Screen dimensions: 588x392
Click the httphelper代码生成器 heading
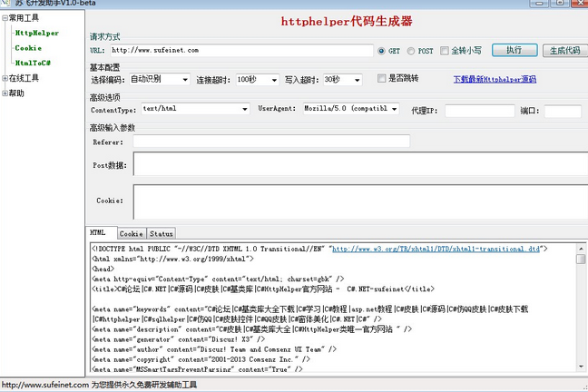coord(347,21)
